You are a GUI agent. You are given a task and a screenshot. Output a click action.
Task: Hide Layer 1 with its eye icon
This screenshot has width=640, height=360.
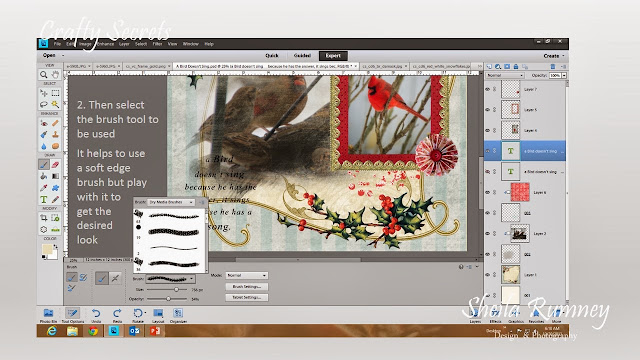click(487, 275)
